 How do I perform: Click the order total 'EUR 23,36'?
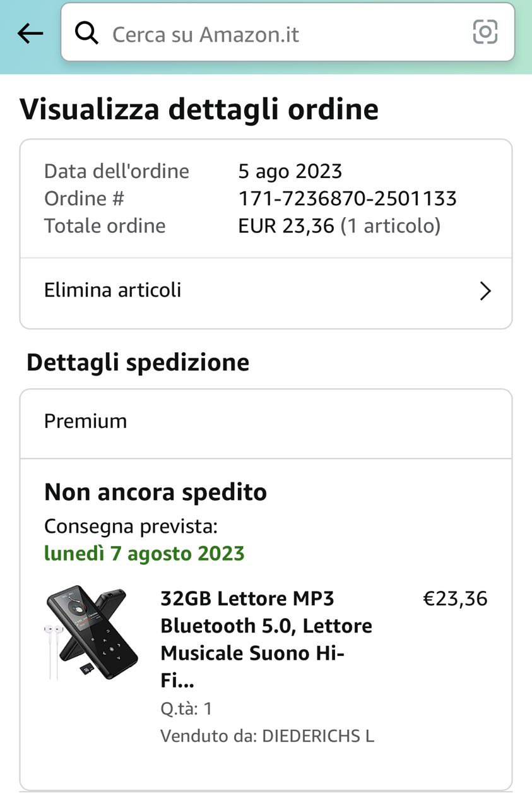pos(286,226)
